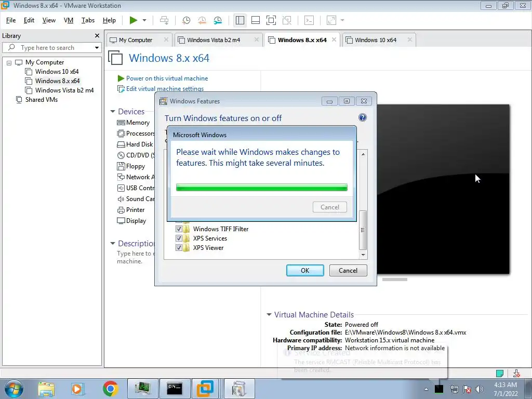
Task: Open the console view icon
Action: (309, 20)
